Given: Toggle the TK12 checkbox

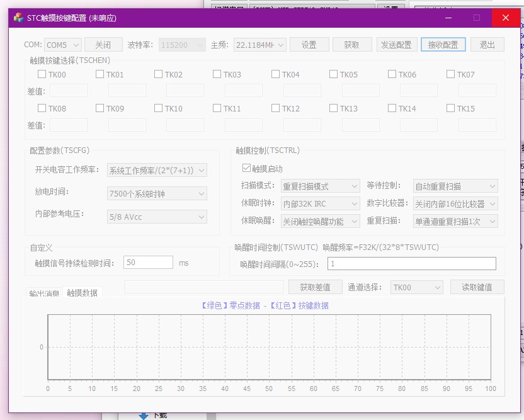Looking at the screenshot, I should pos(275,108).
